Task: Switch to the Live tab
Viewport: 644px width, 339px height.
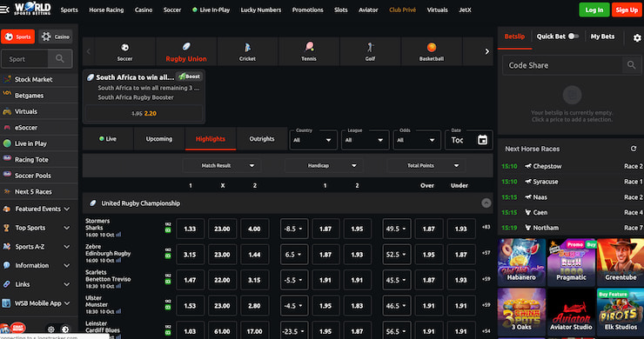Action: [x=108, y=139]
